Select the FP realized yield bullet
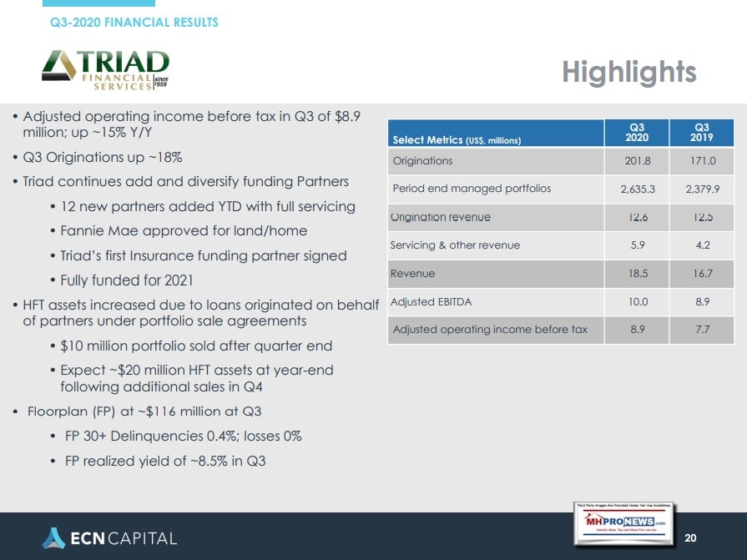 click(164, 461)
